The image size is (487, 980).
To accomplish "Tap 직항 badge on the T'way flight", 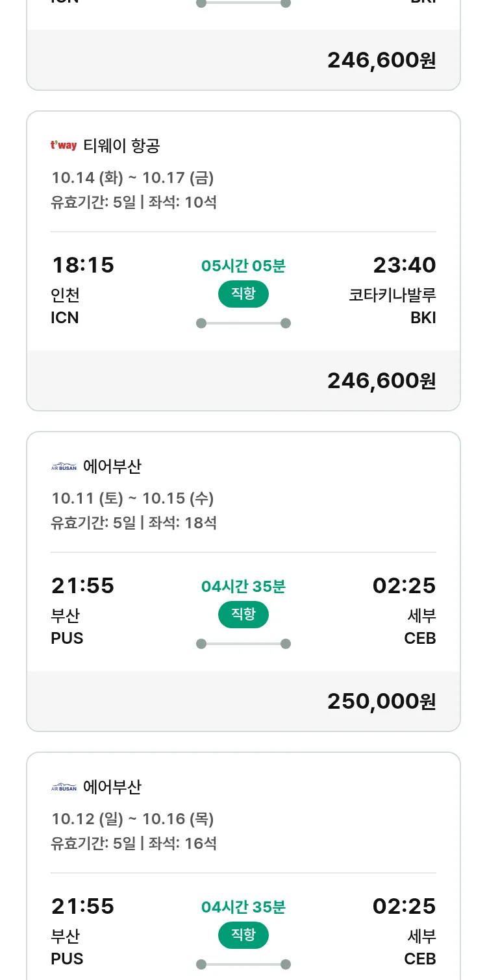I will 243,294.
